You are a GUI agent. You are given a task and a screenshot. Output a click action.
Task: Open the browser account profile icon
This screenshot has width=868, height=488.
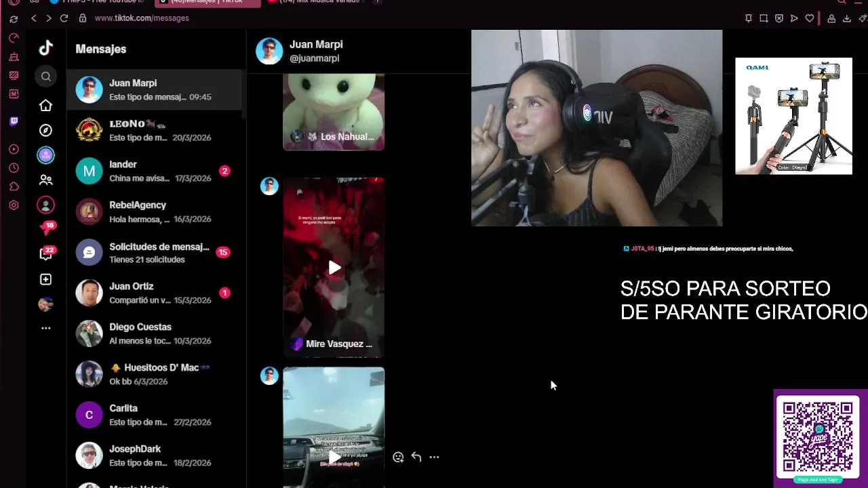pyautogui.click(x=831, y=18)
